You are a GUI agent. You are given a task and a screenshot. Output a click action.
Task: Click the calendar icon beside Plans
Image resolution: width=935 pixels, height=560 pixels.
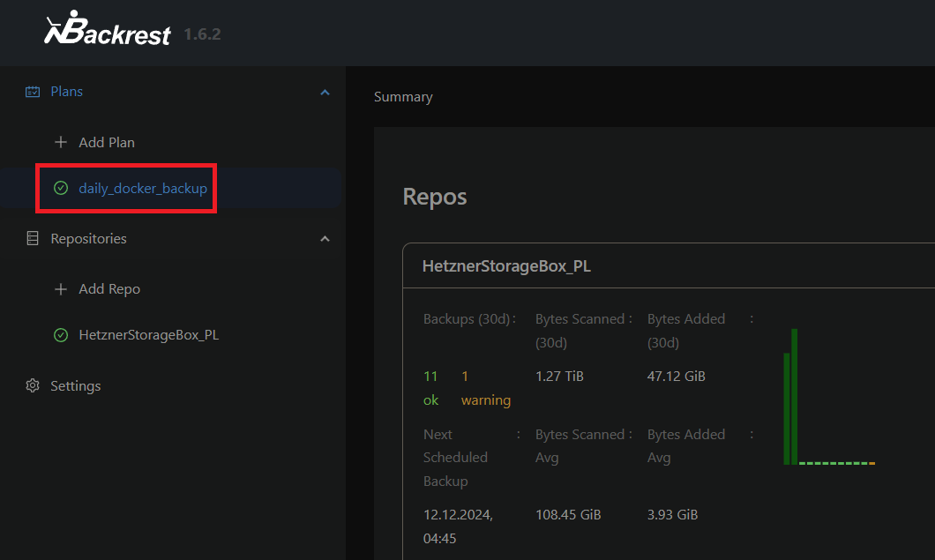[33, 92]
